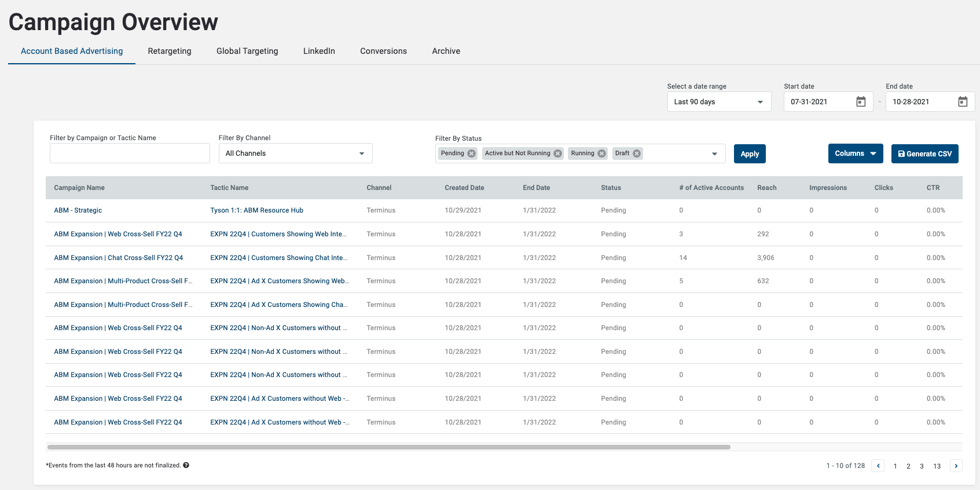The width and height of the screenshot is (980, 490).
Task: Open the All Channels filter dropdown
Action: [x=295, y=153]
